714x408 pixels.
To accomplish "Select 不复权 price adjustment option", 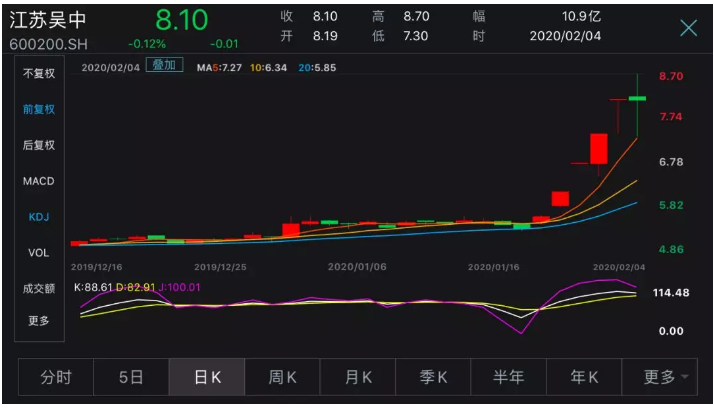I will point(39,74).
